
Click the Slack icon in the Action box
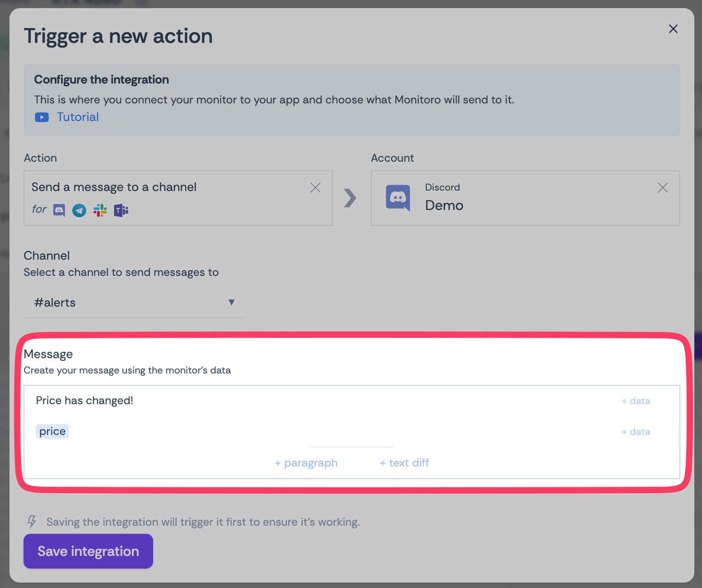point(100,210)
